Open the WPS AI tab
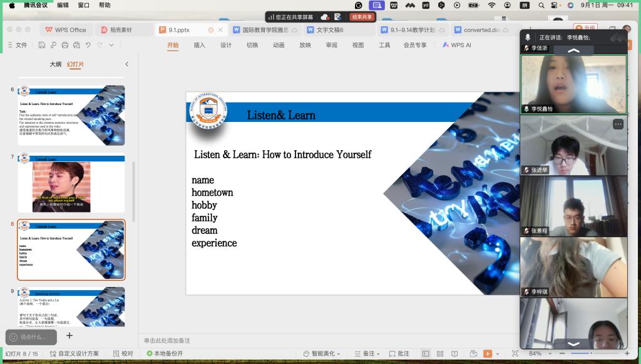Screen dimensions: 641x364 coord(457,45)
